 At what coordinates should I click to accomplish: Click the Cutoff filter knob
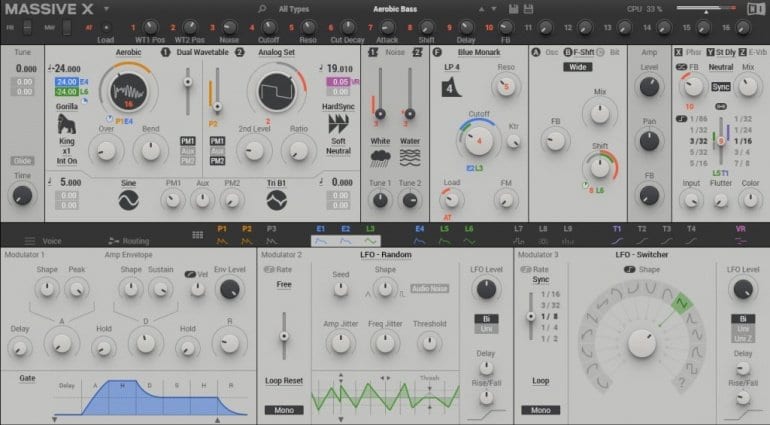[479, 141]
